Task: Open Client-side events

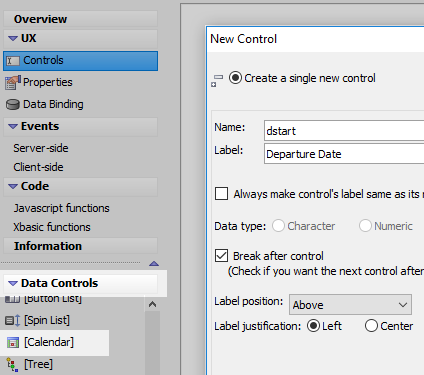Action: [x=38, y=167]
